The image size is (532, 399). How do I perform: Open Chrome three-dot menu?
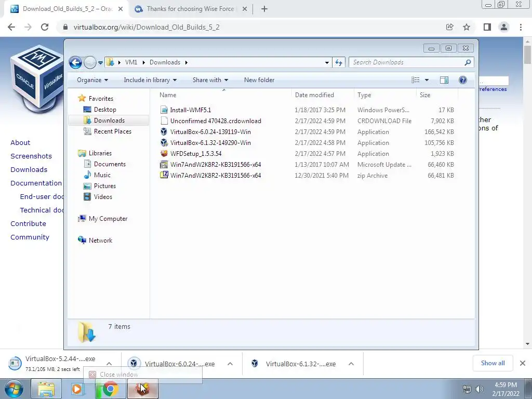[521, 27]
